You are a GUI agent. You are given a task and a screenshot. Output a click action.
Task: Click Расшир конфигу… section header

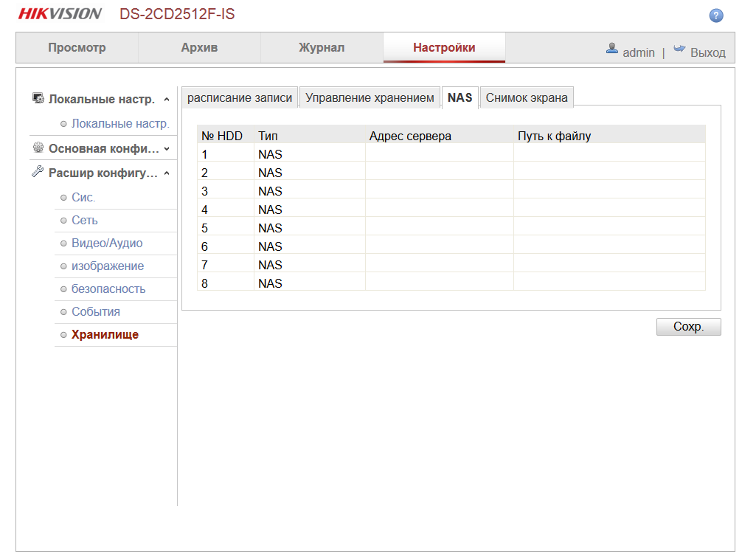103,173
